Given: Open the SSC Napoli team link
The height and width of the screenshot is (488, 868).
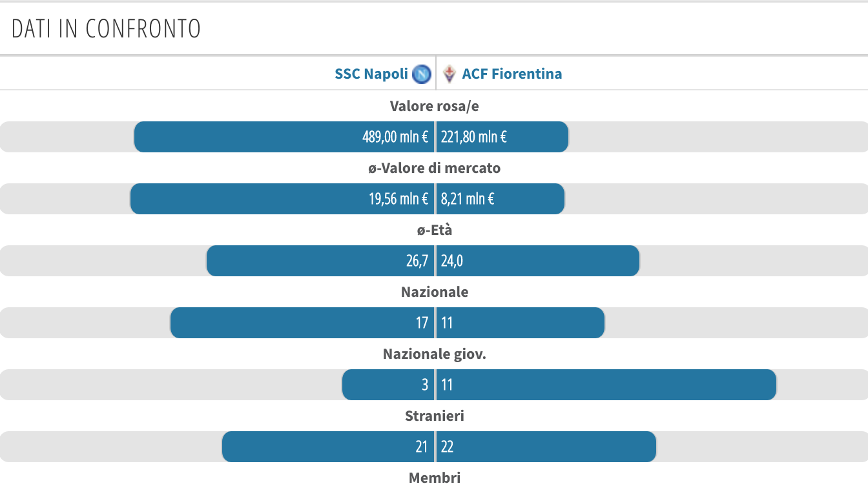Looking at the screenshot, I should click(371, 74).
